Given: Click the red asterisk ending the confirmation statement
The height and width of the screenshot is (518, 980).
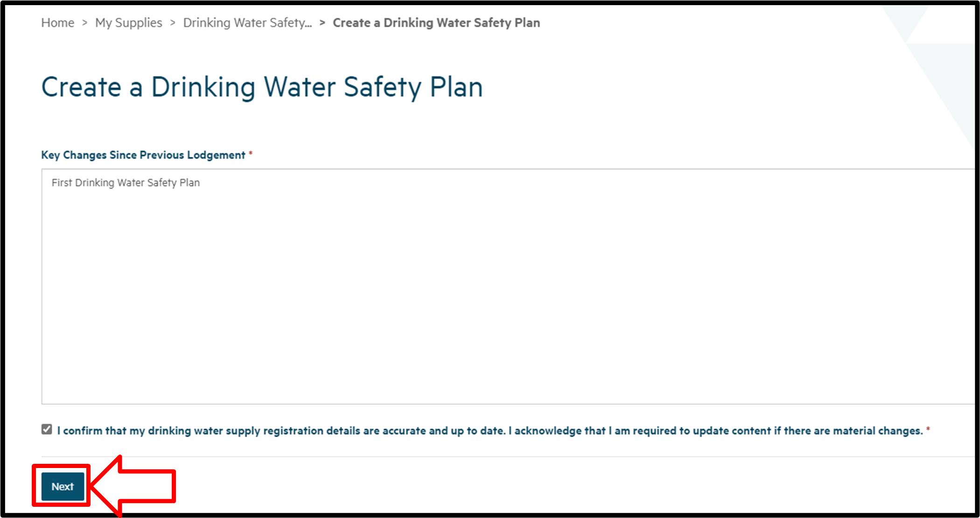Looking at the screenshot, I should (x=928, y=429).
